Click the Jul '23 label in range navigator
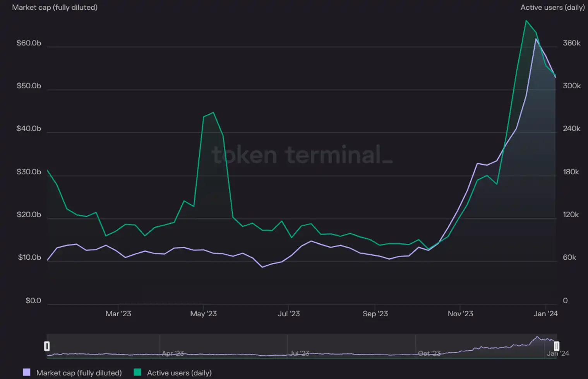 [x=300, y=353]
